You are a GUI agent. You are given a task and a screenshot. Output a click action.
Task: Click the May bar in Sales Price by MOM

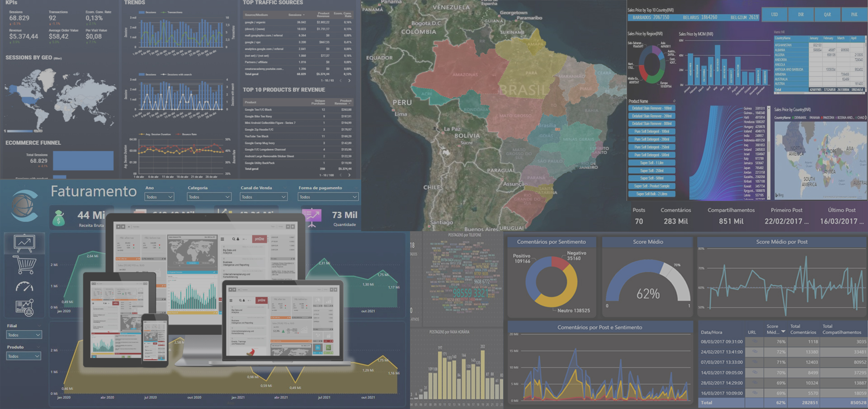[x=717, y=66]
